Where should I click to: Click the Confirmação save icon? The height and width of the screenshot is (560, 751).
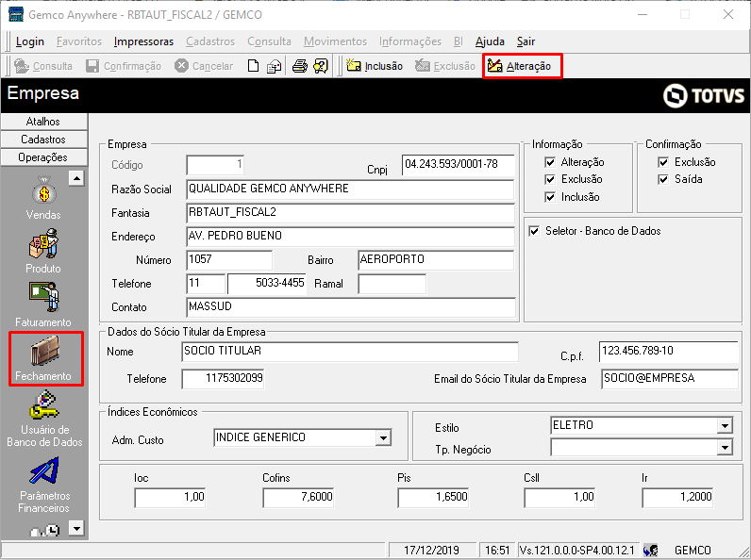point(92,66)
